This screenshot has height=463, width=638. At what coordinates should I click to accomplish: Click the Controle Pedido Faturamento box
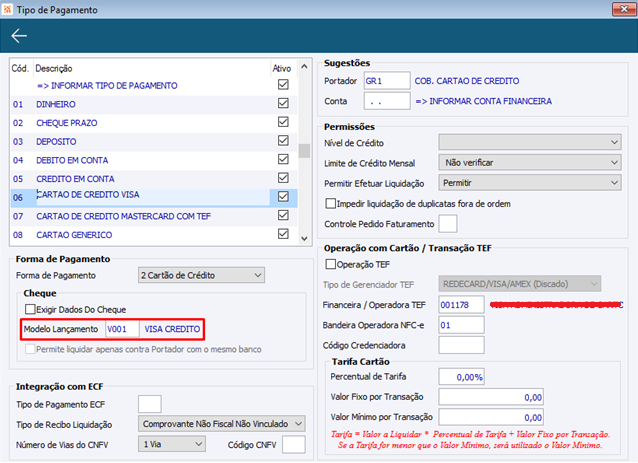[448, 224]
